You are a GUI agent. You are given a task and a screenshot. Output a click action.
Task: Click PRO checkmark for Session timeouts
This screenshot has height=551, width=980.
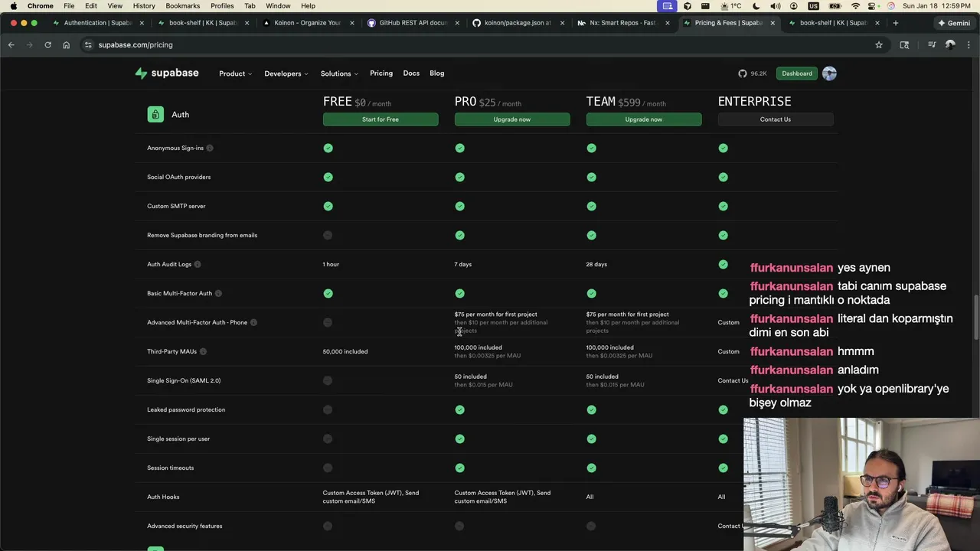[459, 468]
